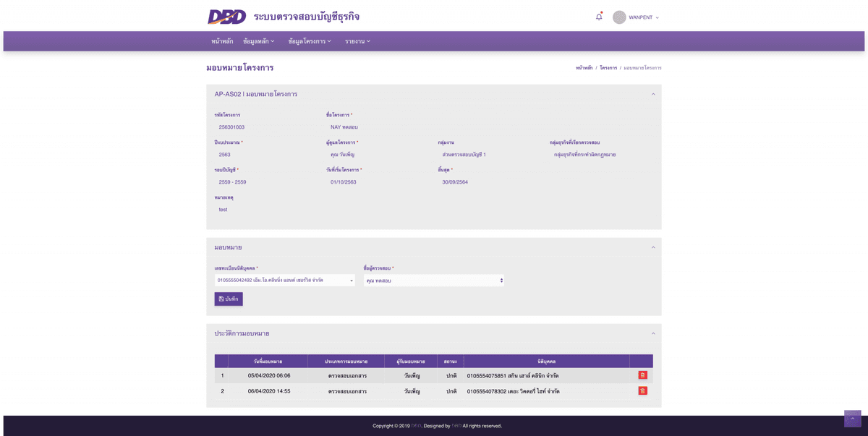Follow the หน้าหลัก breadcrumb link
This screenshot has height=436, width=868.
584,68
